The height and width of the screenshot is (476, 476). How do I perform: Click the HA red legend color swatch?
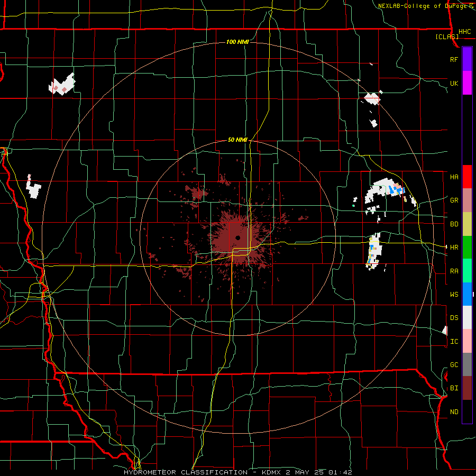point(467,177)
